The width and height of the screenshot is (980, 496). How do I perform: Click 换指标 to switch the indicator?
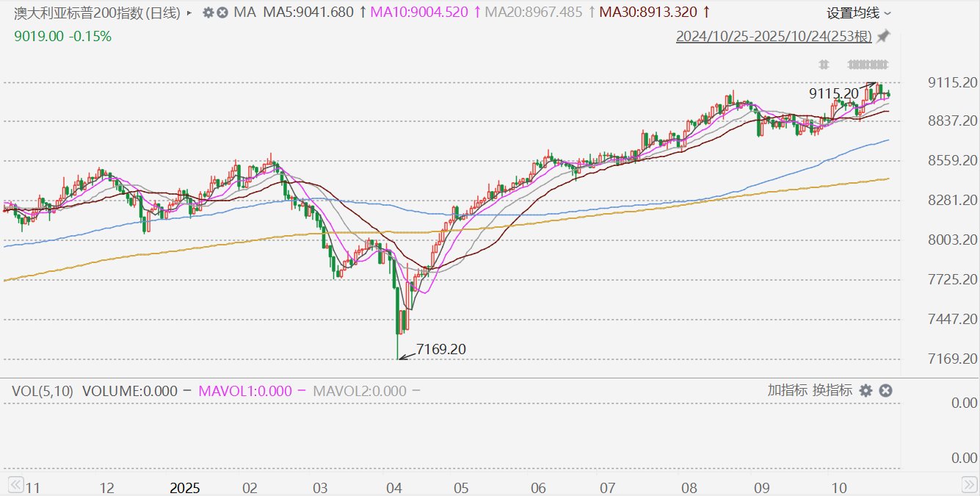(832, 390)
